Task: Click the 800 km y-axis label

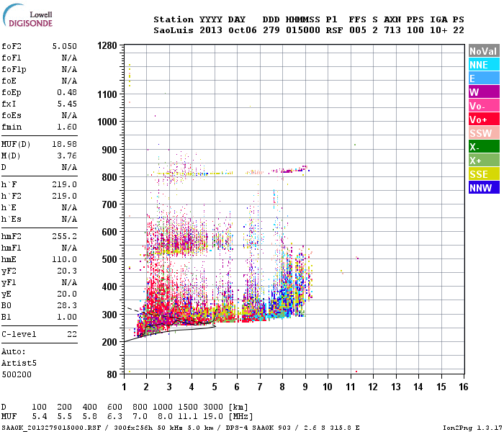Action: (109, 177)
